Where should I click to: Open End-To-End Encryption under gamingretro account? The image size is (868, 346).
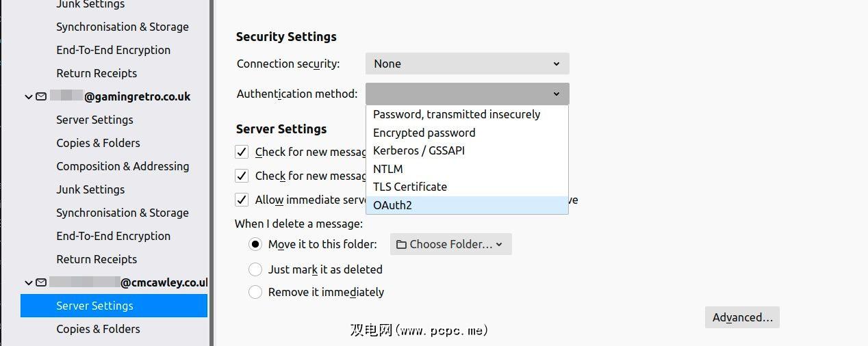113,236
